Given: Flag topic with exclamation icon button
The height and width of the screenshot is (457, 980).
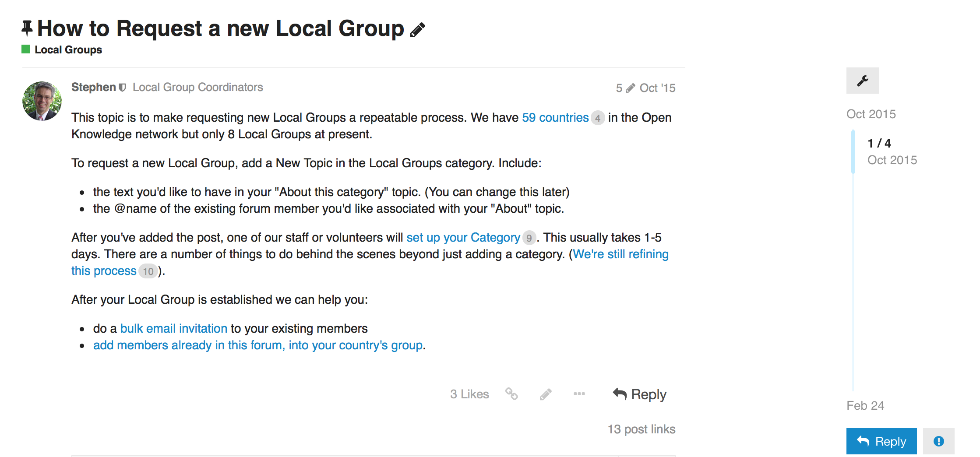Looking at the screenshot, I should pos(938,441).
